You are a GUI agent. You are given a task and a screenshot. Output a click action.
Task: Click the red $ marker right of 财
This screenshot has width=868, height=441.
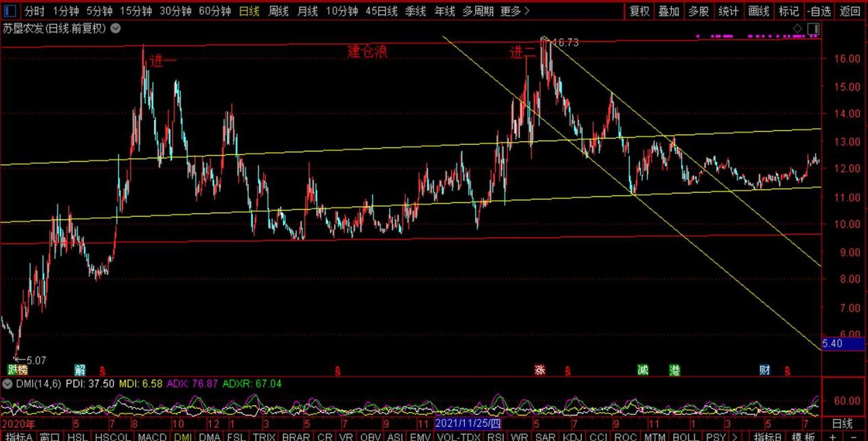click(787, 371)
